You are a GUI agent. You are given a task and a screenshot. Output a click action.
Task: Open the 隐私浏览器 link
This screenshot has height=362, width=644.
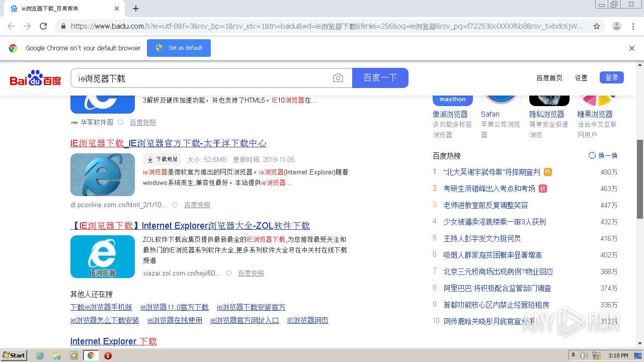pyautogui.click(x=547, y=114)
